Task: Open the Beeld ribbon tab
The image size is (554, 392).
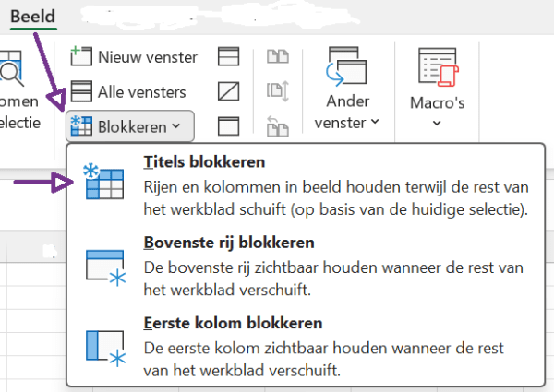Action: point(33,17)
